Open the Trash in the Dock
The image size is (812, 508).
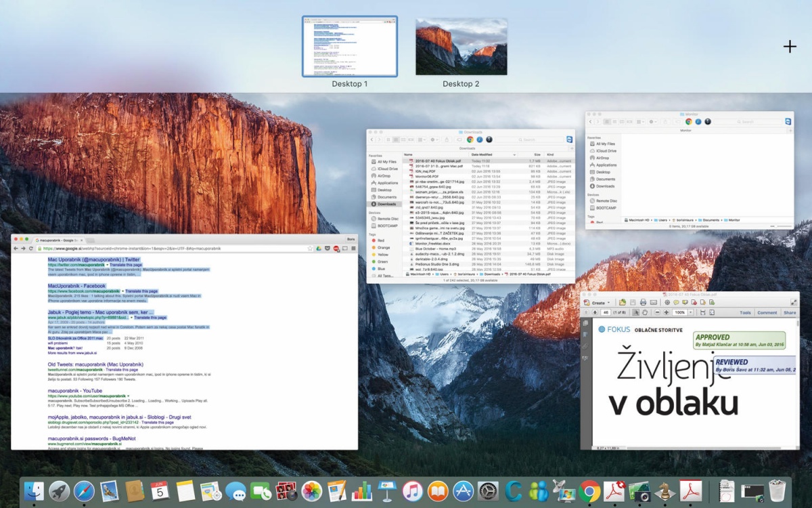(x=777, y=491)
